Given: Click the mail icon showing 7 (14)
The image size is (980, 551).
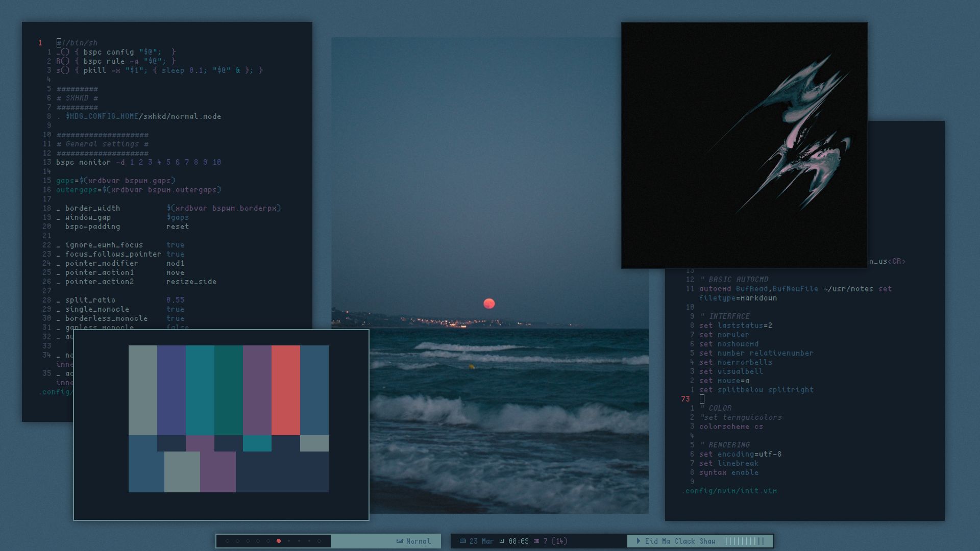Looking at the screenshot, I should tap(536, 541).
